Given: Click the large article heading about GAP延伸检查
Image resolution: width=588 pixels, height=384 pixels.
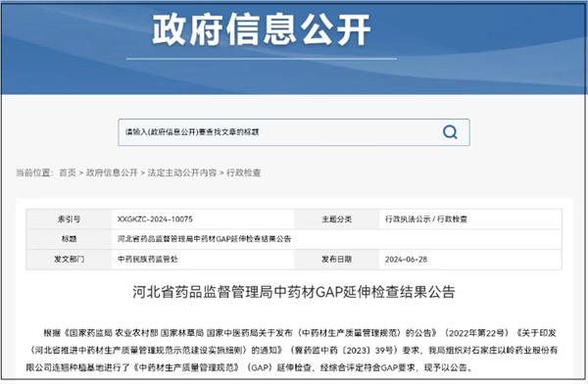Looking at the screenshot, I should click(x=294, y=292).
